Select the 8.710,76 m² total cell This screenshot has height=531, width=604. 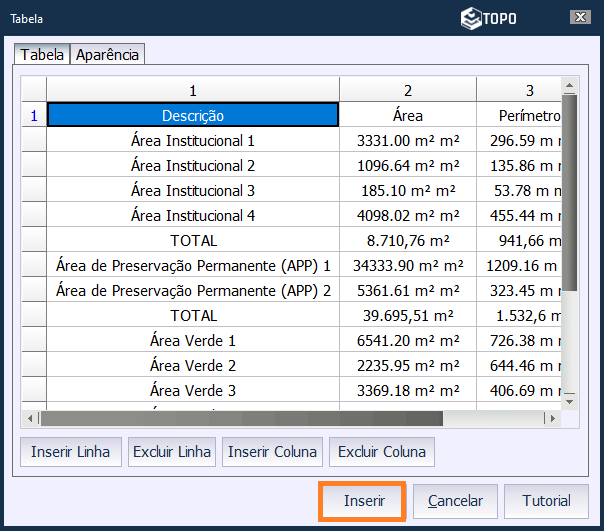[408, 240]
